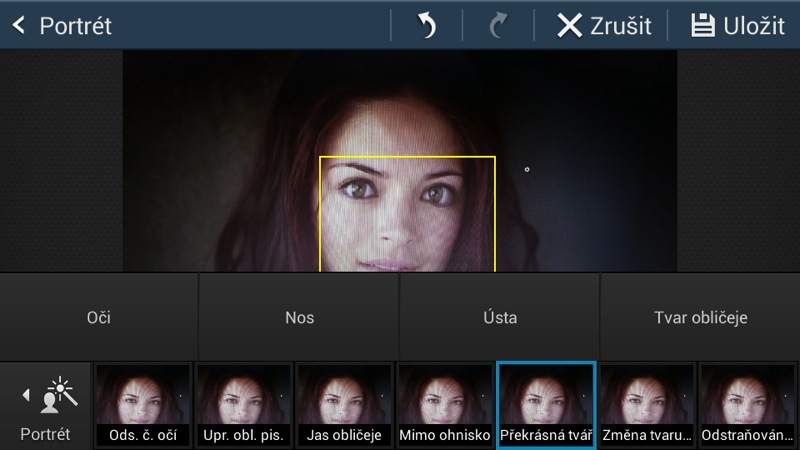Tap the yellow face detection box
This screenshot has width=800, height=450.
point(407,214)
